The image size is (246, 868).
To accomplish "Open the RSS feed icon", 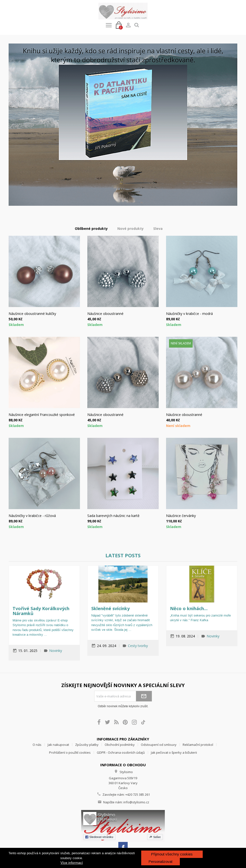I will pos(116,722).
